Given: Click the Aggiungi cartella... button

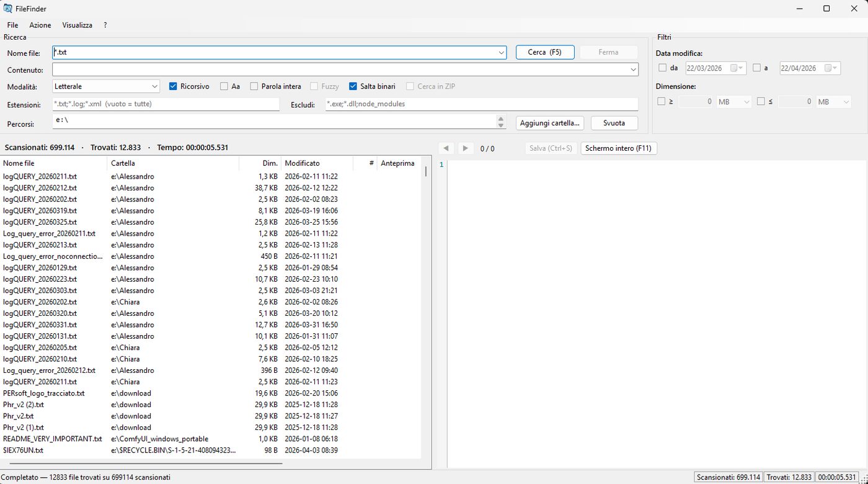Looking at the screenshot, I should coord(550,123).
